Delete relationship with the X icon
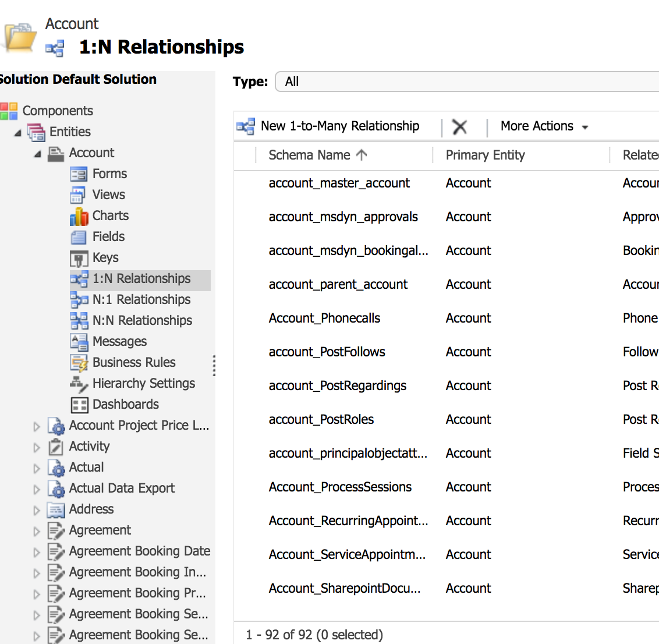 (459, 126)
